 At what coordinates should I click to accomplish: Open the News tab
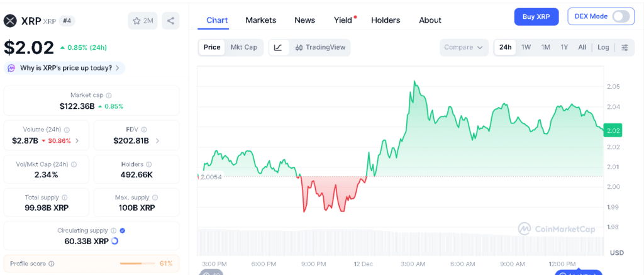[x=305, y=20]
